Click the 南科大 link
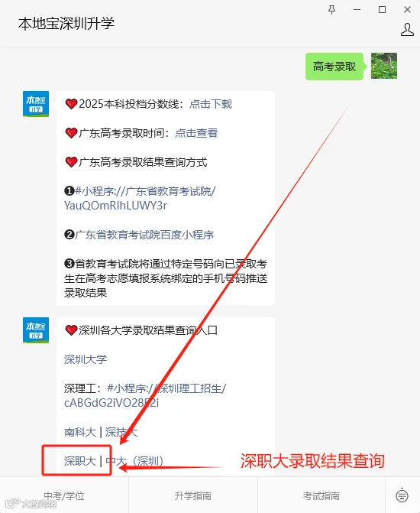420x513 pixels. [x=80, y=432]
